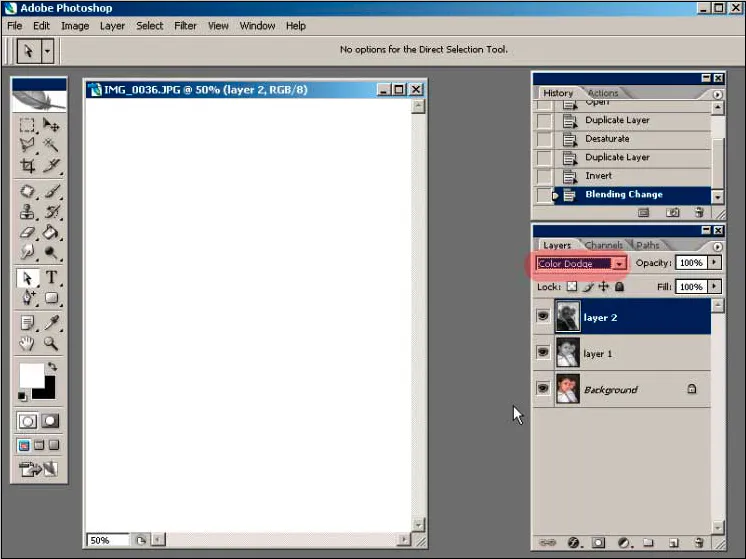
Task: Jump to ImageReady button in toolbox
Action: [x=38, y=469]
